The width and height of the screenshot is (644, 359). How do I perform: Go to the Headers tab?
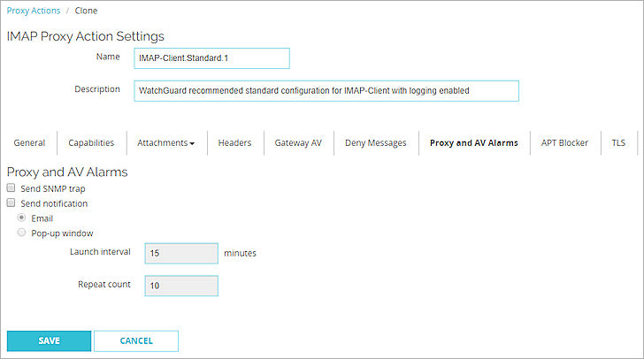pos(234,142)
